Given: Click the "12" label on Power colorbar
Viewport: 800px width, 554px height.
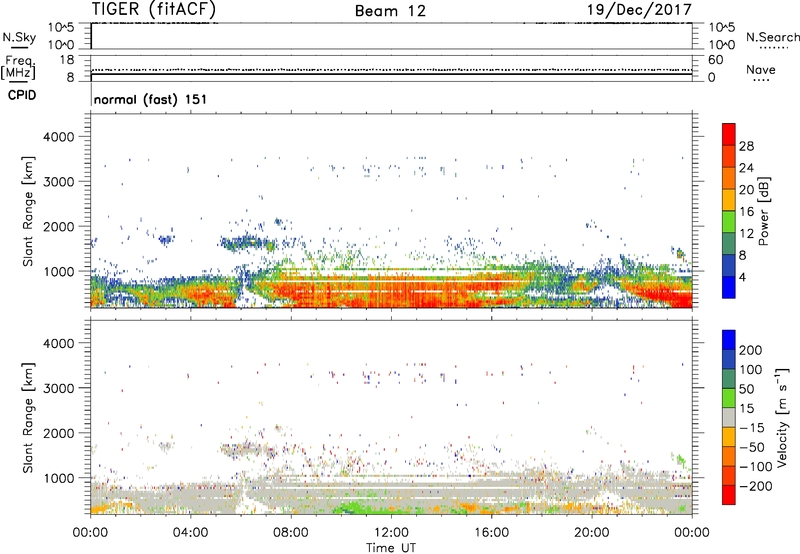Looking at the screenshot, I should [746, 234].
